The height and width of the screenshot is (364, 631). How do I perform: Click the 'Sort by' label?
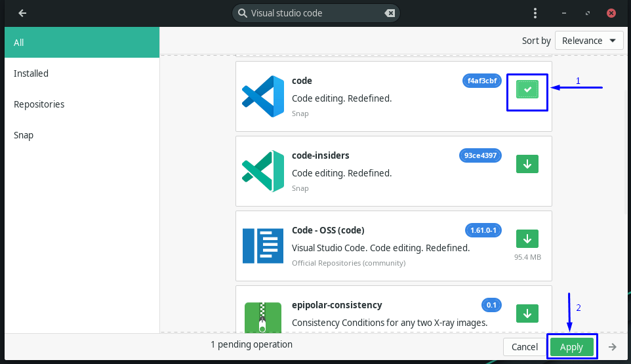[x=536, y=41]
